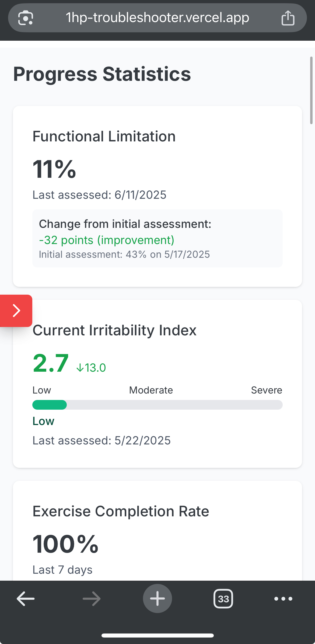Tap the change from initial assessment box
This screenshot has height=644, width=315.
(157, 238)
